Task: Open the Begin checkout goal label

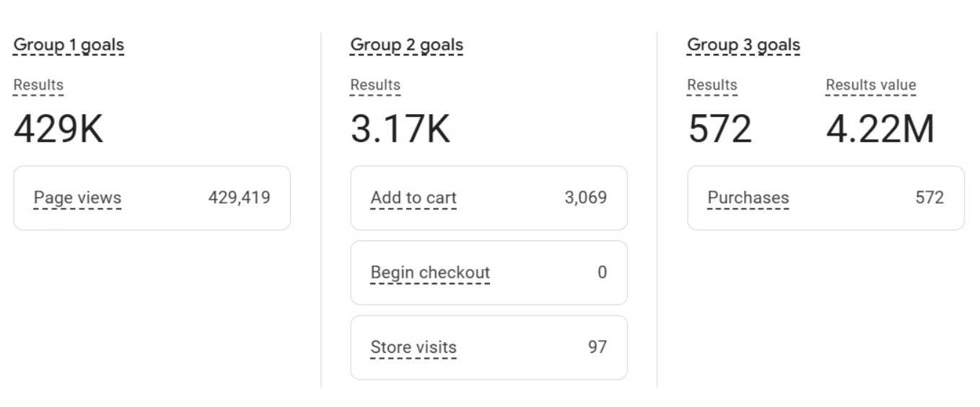Action: coord(430,273)
